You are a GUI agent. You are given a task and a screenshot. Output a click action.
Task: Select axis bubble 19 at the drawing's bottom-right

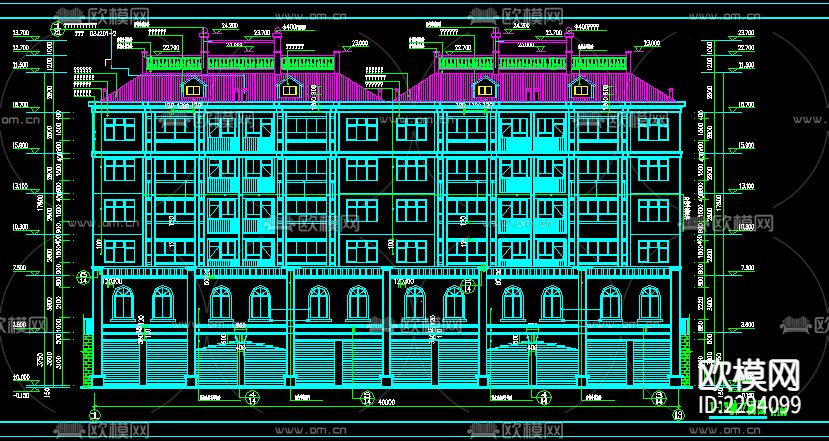(x=678, y=415)
